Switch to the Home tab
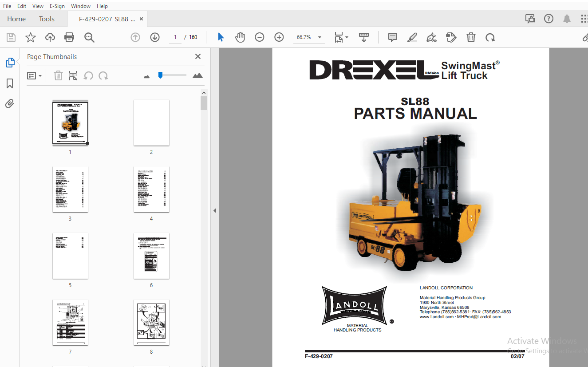 [16, 19]
